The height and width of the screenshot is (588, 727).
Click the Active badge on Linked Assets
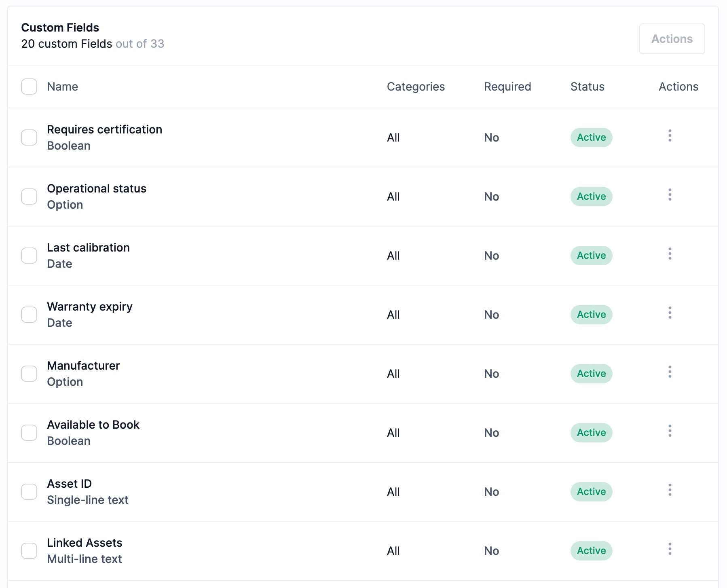pyautogui.click(x=591, y=550)
